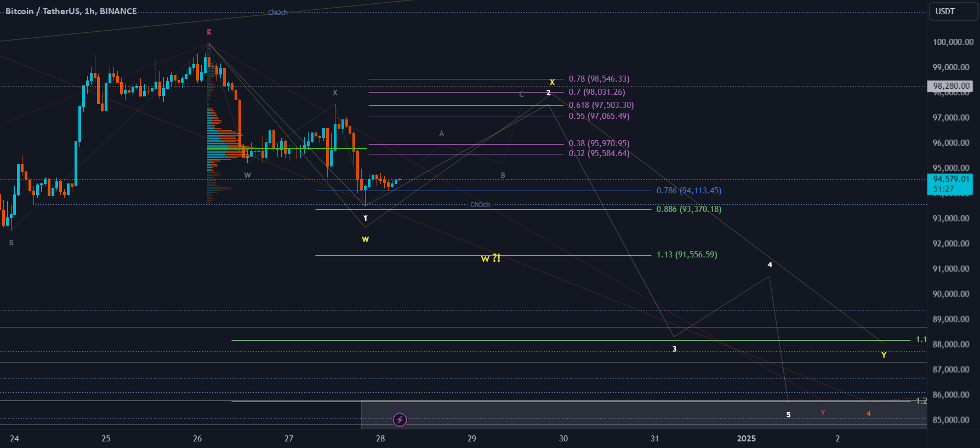Click date 30 on time axis
The height and width of the screenshot is (448, 980).
563,438
